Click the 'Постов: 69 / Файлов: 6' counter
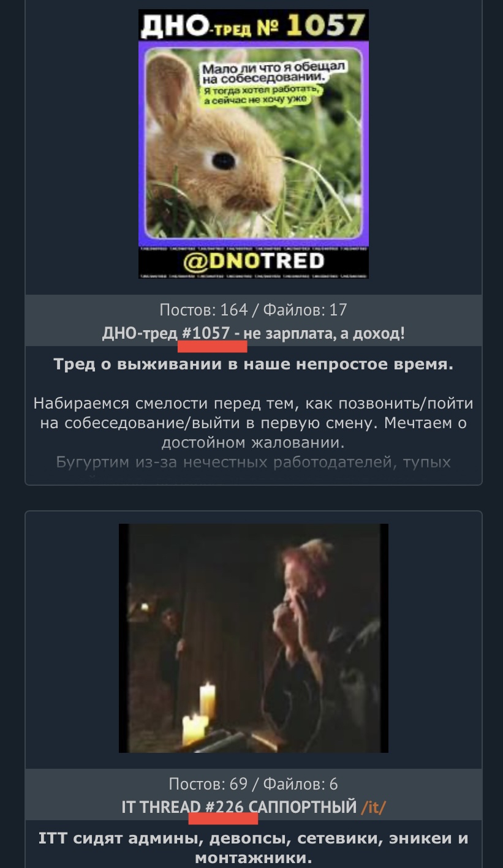Screen dimensions: 503x868 coord(253,783)
